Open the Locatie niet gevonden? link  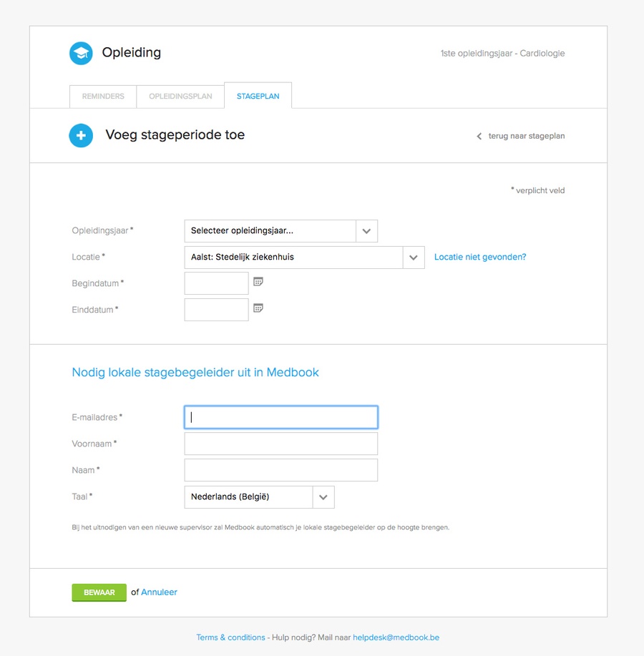pyautogui.click(x=480, y=257)
